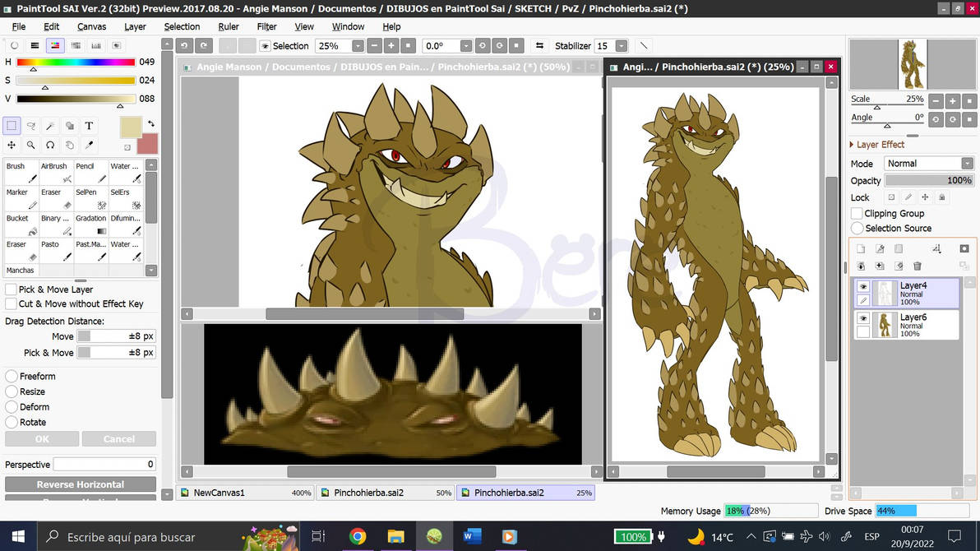Select the Text tool

tap(89, 125)
